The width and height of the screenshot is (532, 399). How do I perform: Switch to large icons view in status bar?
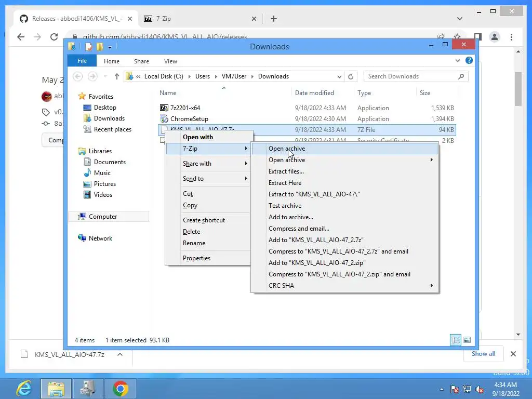click(467, 340)
